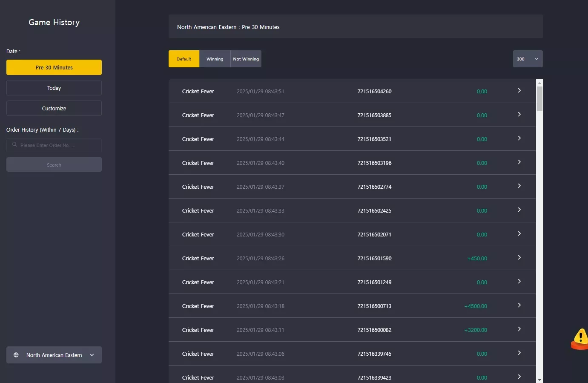Open details chevron for order 721516502774

(x=519, y=186)
